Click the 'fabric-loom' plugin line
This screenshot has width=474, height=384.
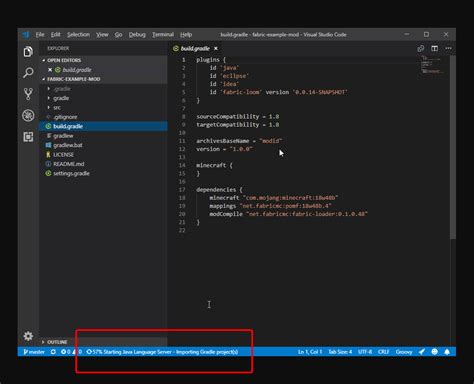point(278,92)
